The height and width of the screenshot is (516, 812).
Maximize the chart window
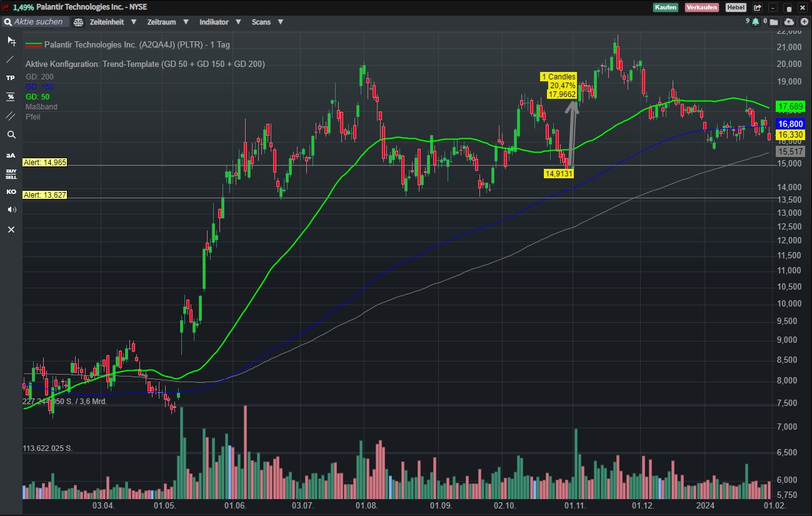click(x=789, y=8)
